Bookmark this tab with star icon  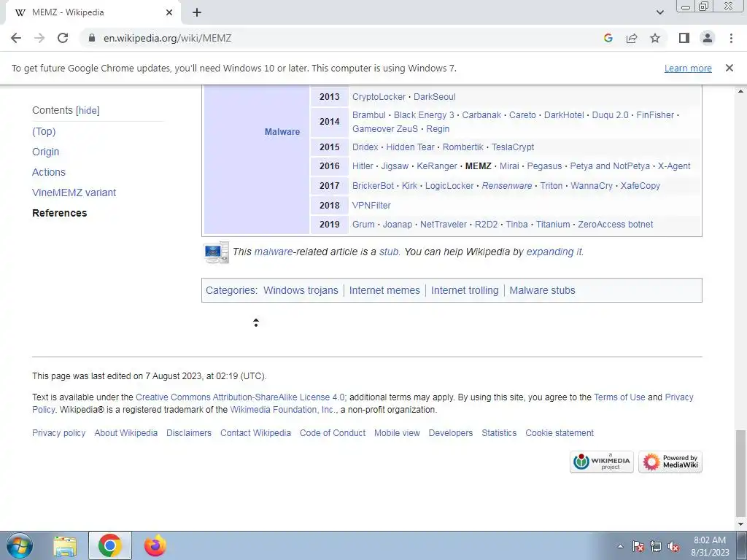pyautogui.click(x=655, y=38)
